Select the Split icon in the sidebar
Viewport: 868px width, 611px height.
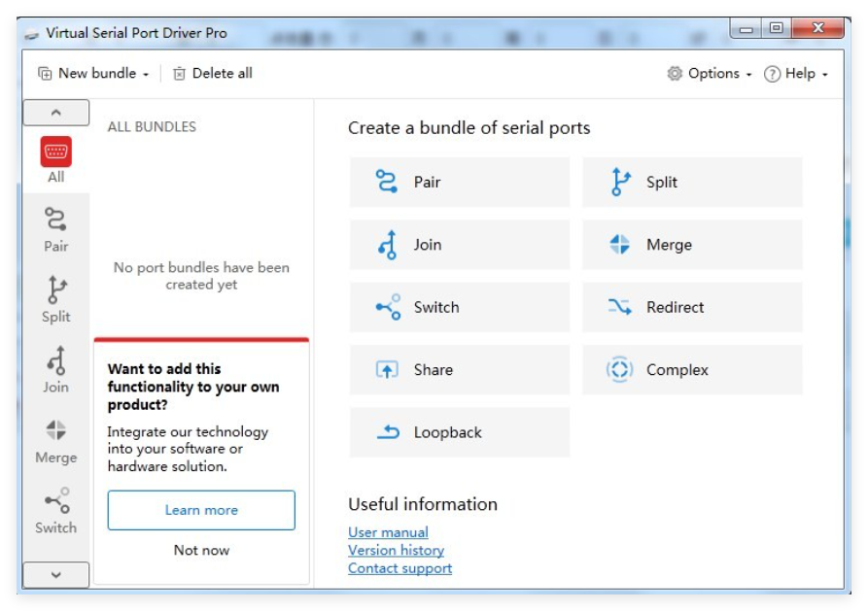pyautogui.click(x=56, y=290)
